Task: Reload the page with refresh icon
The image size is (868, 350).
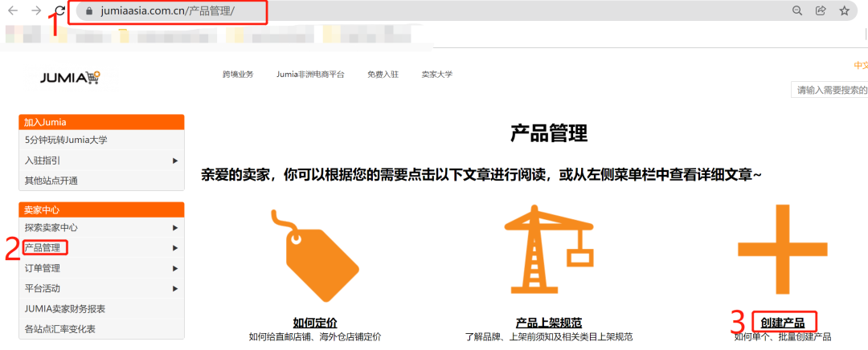Action: point(60,10)
